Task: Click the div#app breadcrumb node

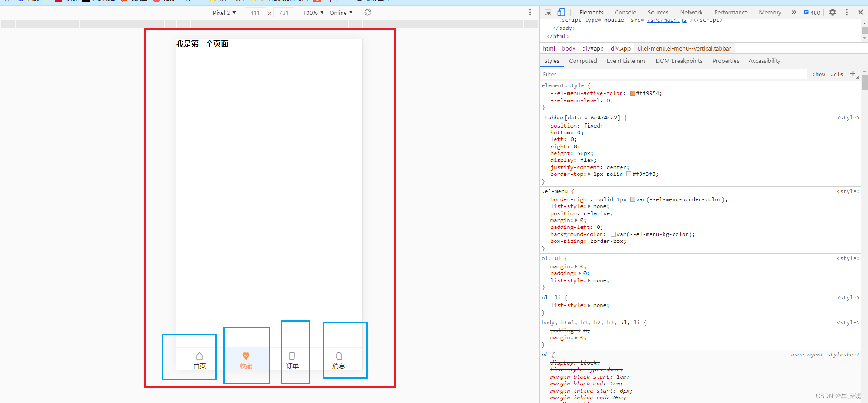Action: [x=593, y=49]
